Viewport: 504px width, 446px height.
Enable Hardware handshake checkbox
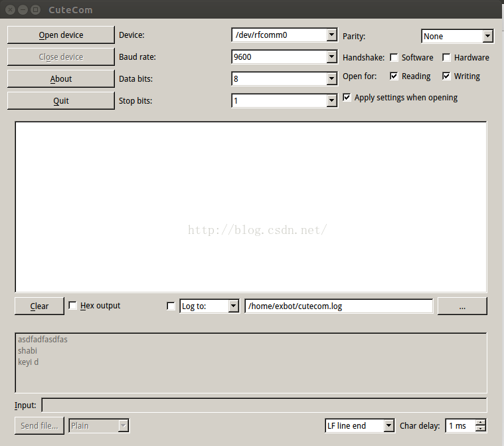click(446, 57)
